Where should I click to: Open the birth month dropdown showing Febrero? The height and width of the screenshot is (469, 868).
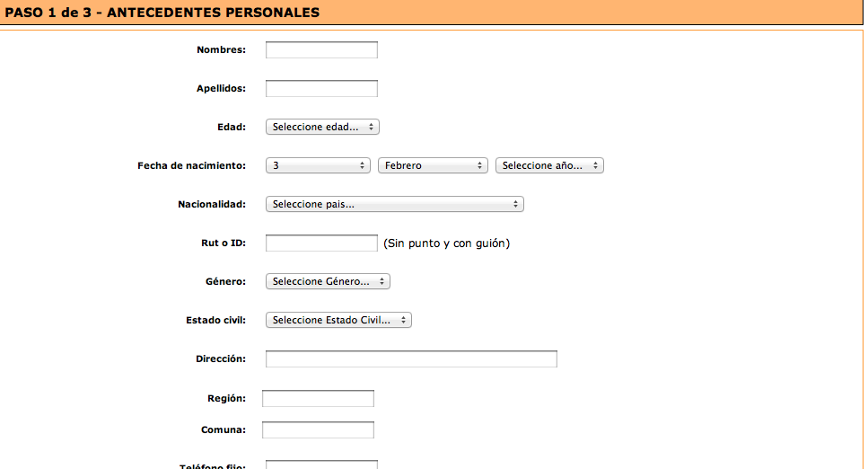point(433,165)
